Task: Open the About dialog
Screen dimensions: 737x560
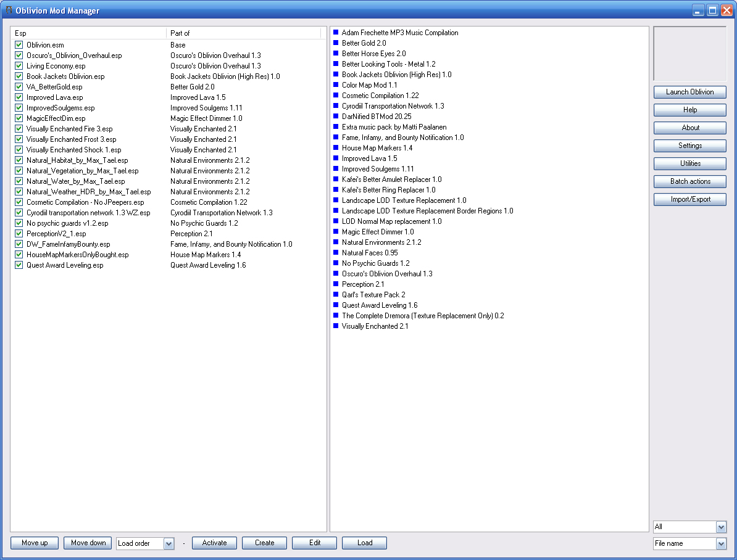Action: [x=689, y=128]
